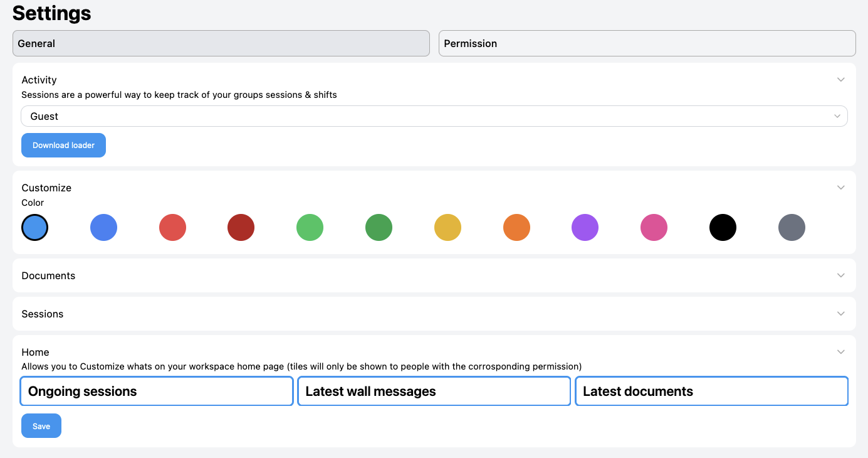Switch to the General tab
868x458 pixels.
tap(221, 43)
